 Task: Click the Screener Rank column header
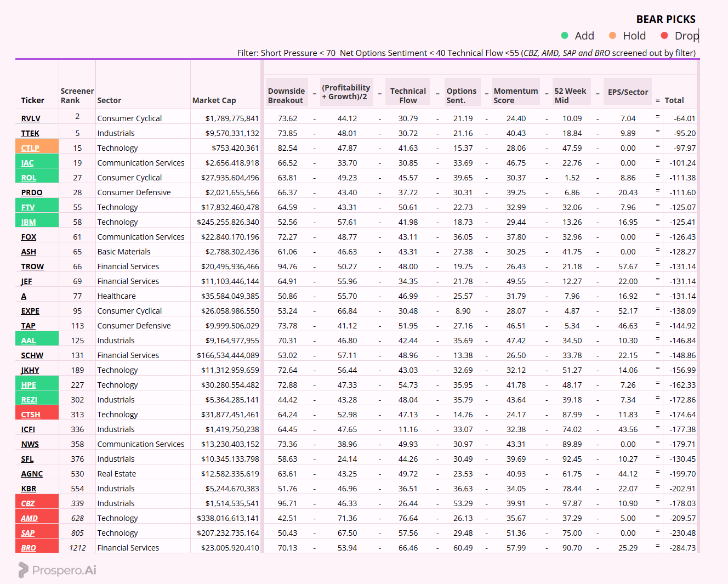77,95
